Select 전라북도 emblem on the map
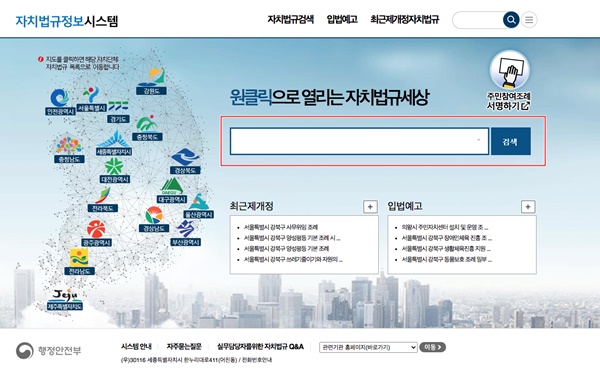This screenshot has height=381, width=600. point(103,200)
